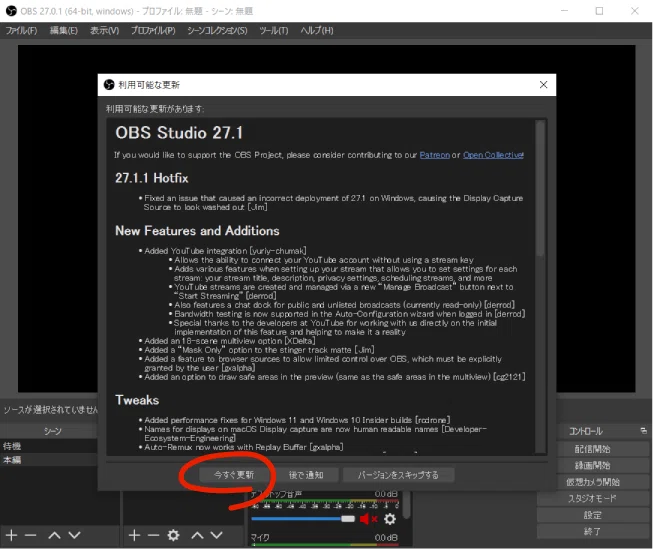The image size is (653, 549).
Task: Open the シーンコレクション(S) menu
Action: (x=217, y=30)
